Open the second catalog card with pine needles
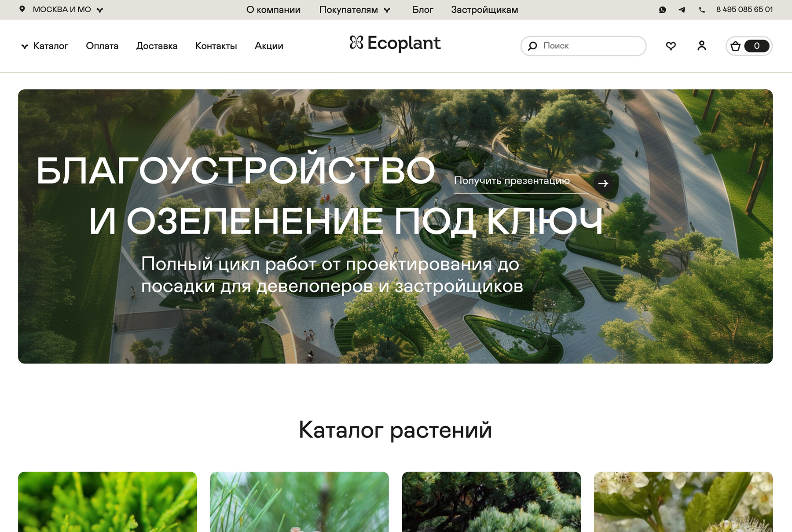The width and height of the screenshot is (792, 532). (299, 502)
